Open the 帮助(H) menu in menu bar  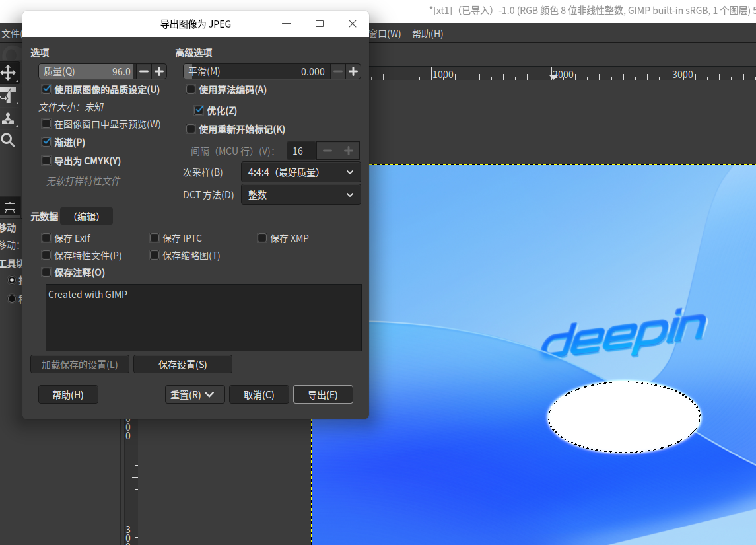[427, 34]
